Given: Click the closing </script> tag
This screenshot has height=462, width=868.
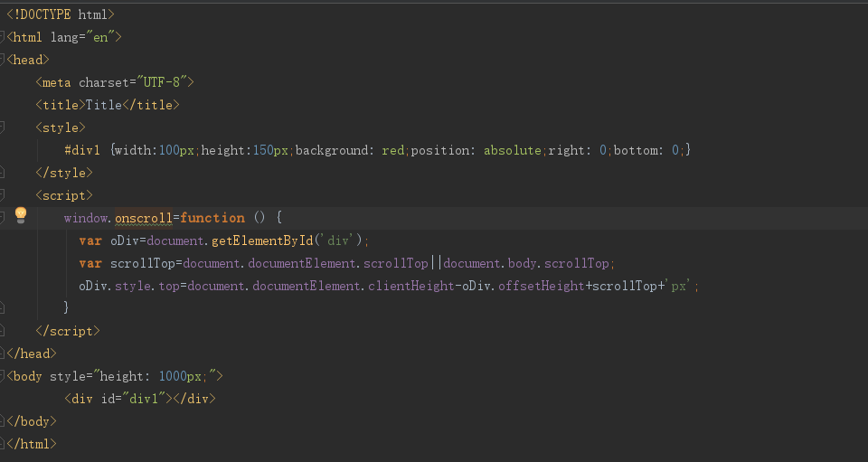Looking at the screenshot, I should click(68, 331).
